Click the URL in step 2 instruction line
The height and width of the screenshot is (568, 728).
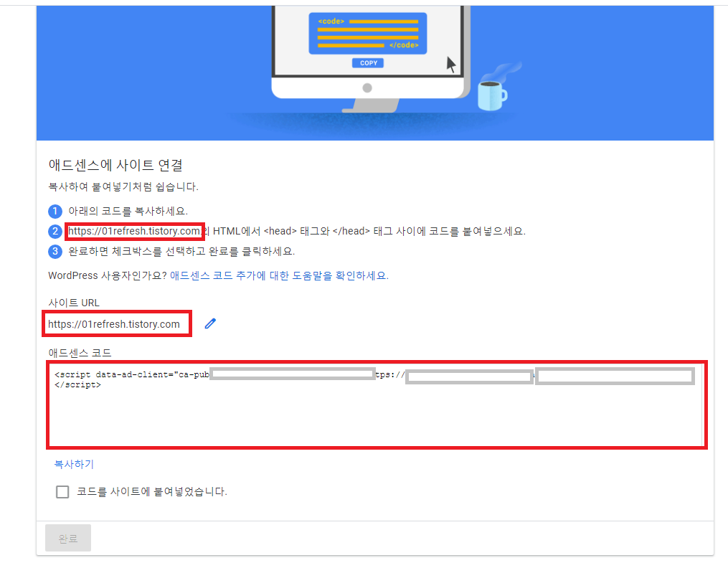pos(134,231)
